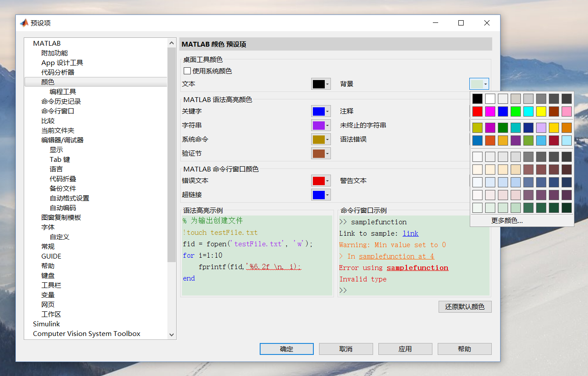Click the tree scrollbar up arrow
This screenshot has width=588, height=376.
(172, 43)
